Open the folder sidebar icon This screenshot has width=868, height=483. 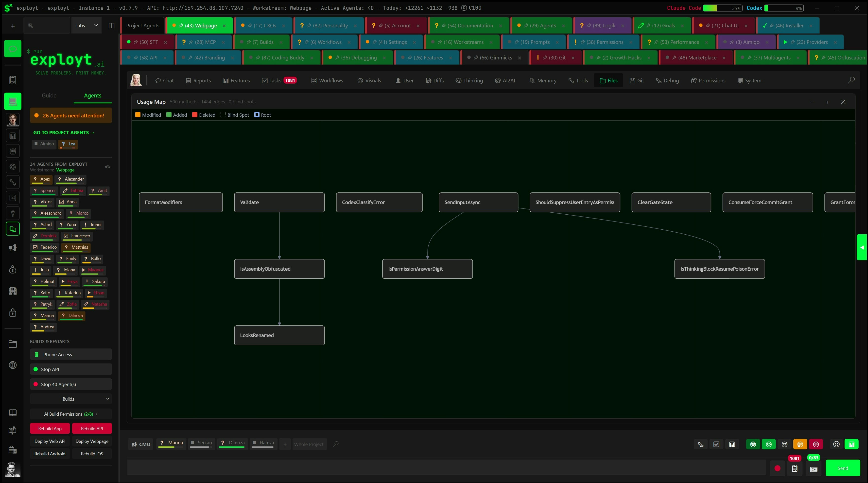point(13,344)
